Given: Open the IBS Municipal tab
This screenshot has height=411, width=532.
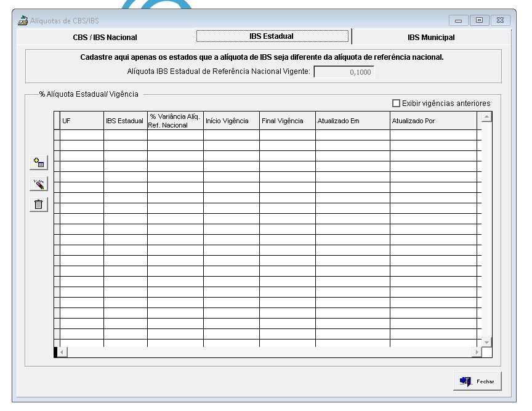Looking at the screenshot, I should point(431,38).
